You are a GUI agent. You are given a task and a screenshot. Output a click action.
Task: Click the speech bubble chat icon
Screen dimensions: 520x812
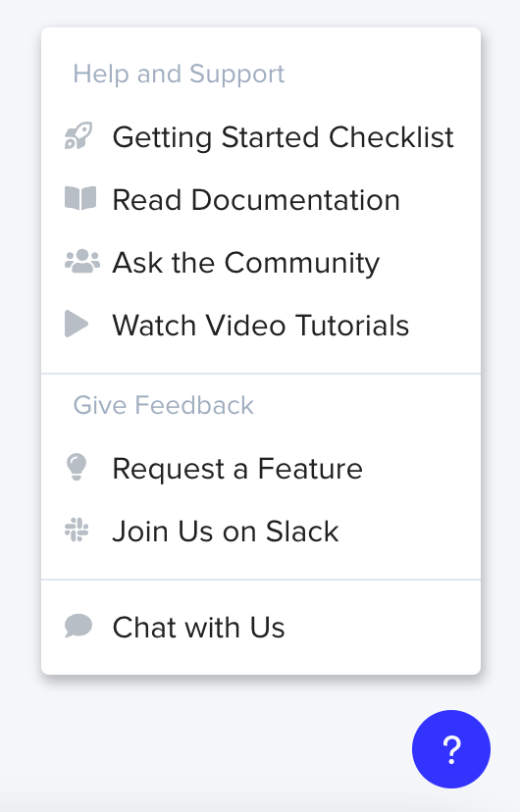(78, 626)
